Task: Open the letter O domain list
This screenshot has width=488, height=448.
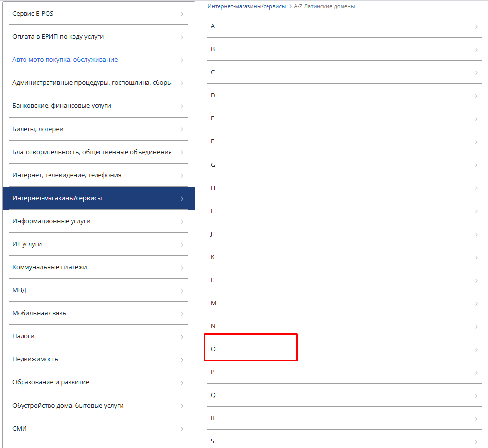Action: [x=344, y=349]
